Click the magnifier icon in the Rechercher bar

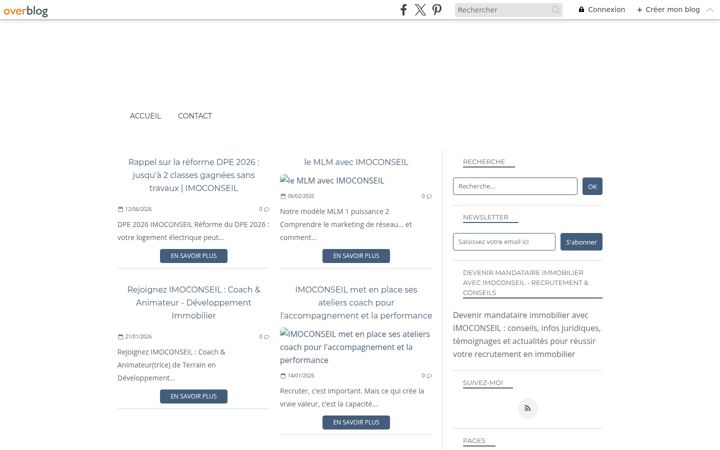pos(556,10)
